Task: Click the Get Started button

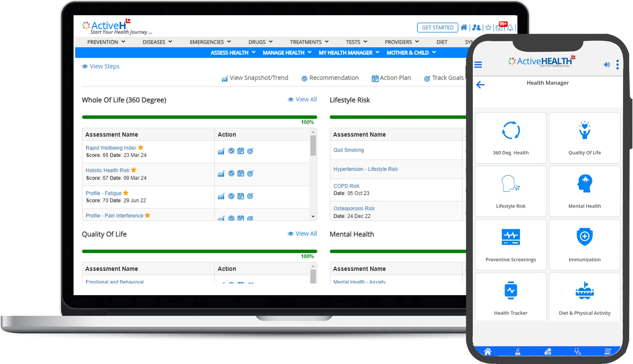Action: coord(437,27)
